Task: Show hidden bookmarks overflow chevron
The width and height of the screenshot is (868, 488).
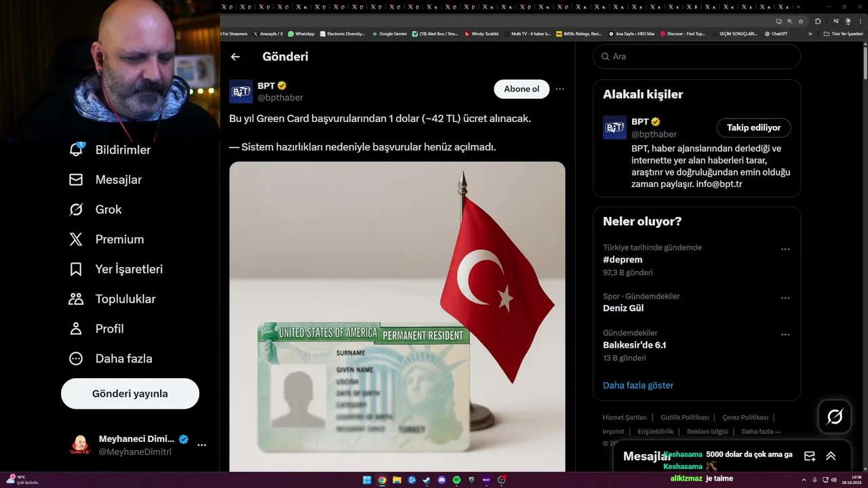Action: click(810, 34)
